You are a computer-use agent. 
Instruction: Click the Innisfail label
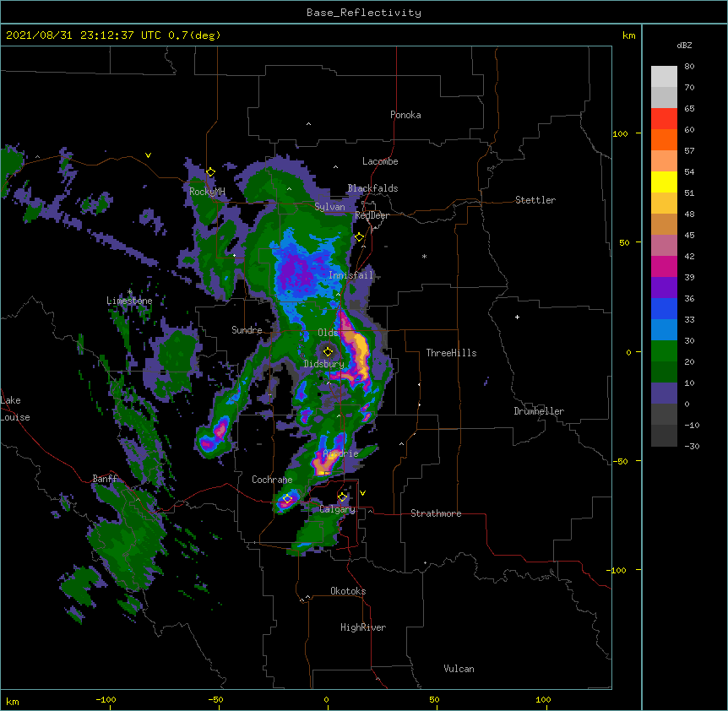click(x=350, y=275)
